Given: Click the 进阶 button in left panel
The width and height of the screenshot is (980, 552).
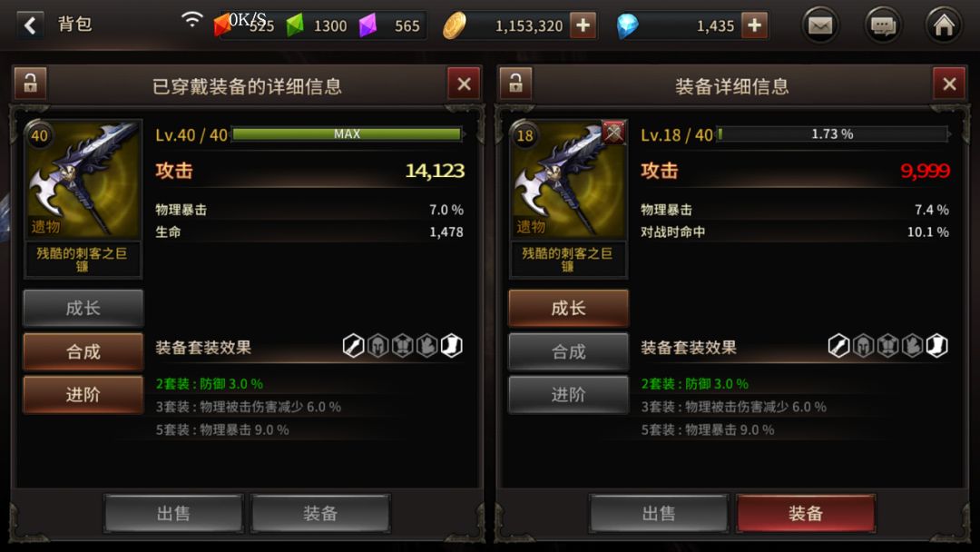Looking at the screenshot, I should click(83, 394).
